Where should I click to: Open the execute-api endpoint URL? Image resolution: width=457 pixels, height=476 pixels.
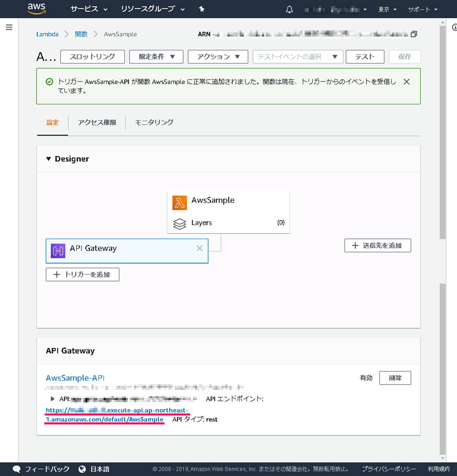(x=117, y=415)
